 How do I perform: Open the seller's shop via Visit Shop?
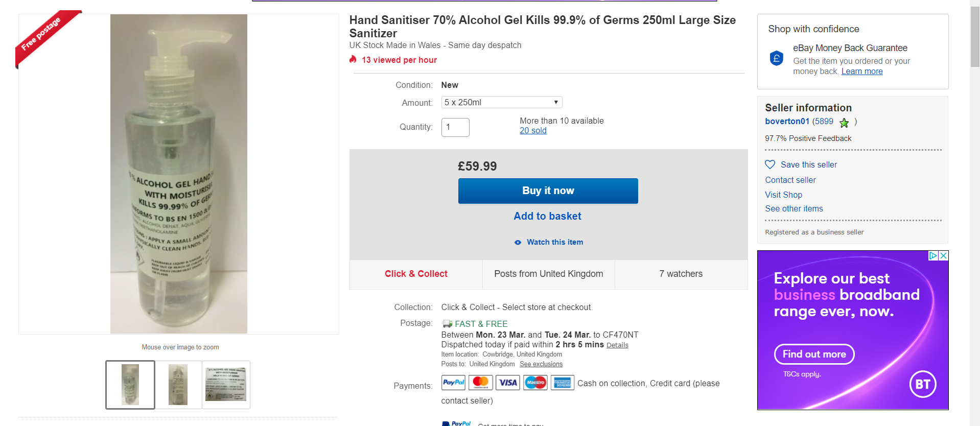coord(783,195)
